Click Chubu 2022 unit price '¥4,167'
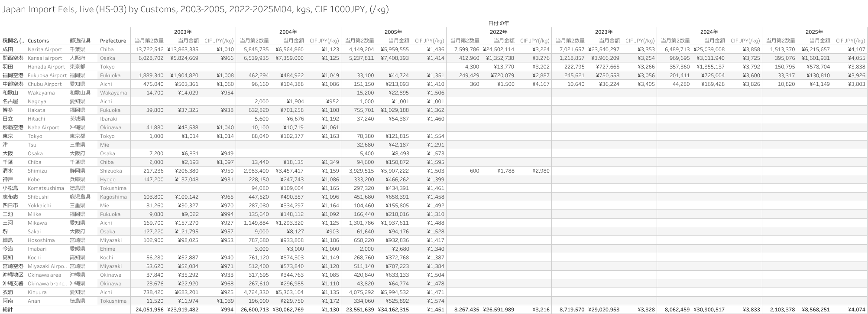This screenshot has width=868, height=314. [x=541, y=84]
